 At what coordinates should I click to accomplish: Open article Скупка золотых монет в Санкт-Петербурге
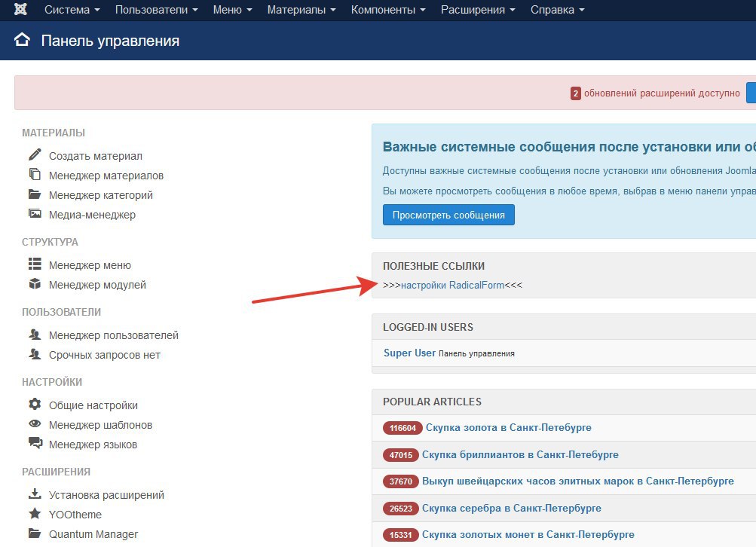point(528,534)
